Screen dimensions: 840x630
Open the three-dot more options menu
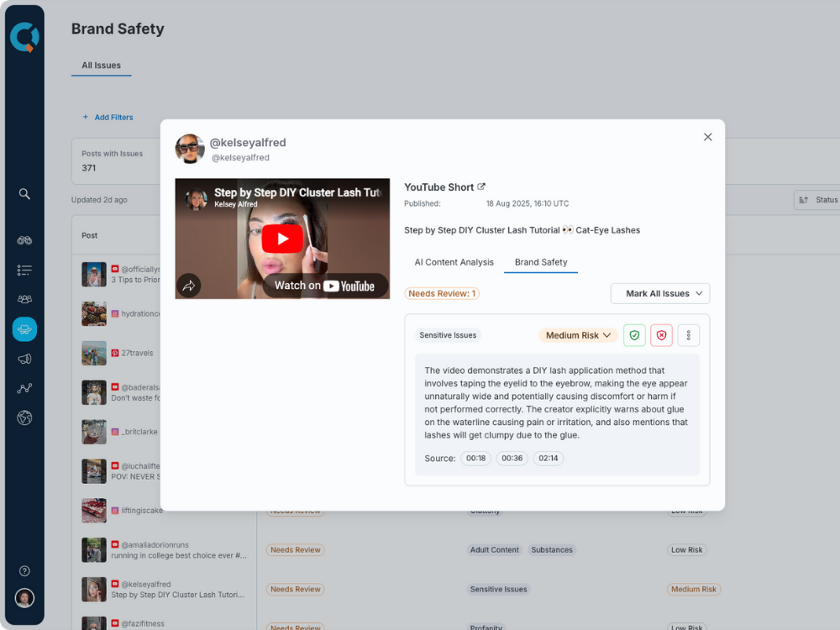coord(688,335)
